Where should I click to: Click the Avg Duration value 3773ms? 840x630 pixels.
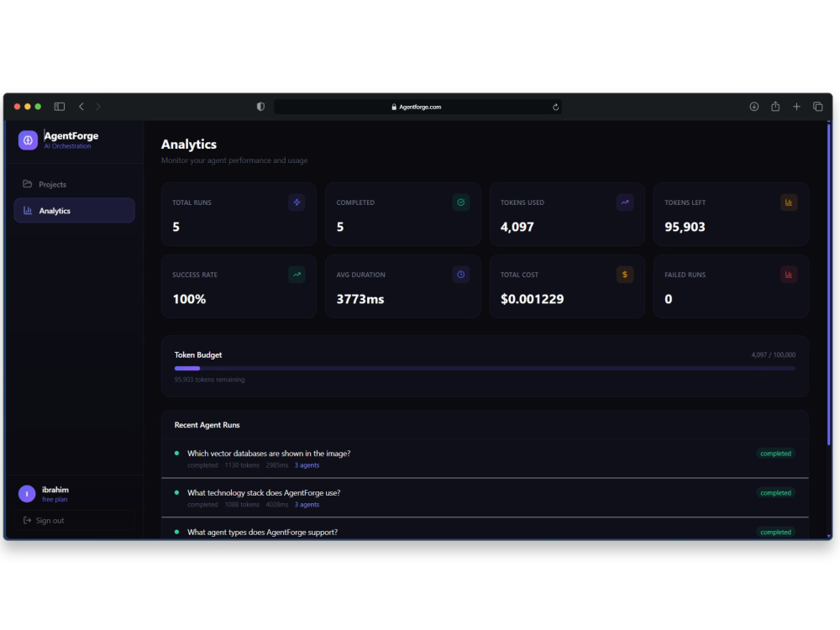[x=360, y=299]
